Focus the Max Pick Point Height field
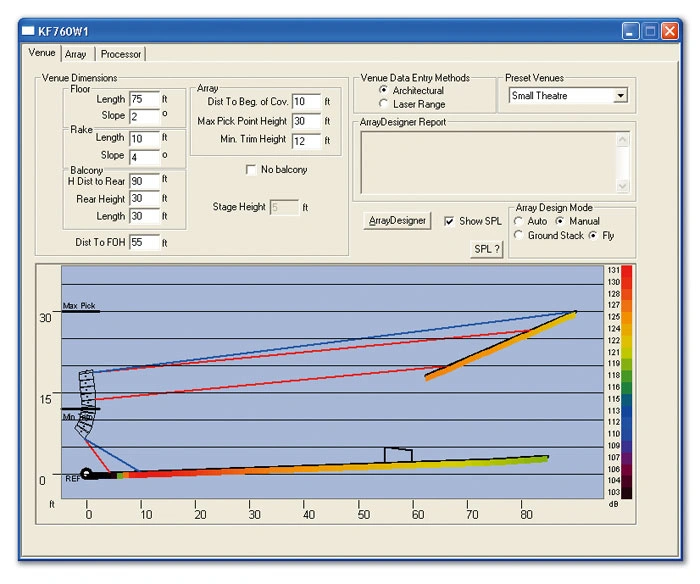Screen dimensions: 700x584 pos(307,121)
